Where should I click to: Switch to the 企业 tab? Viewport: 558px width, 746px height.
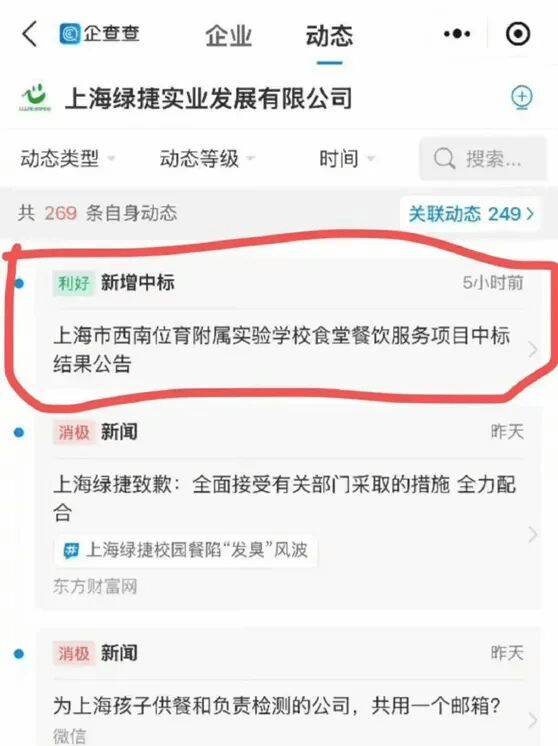228,36
